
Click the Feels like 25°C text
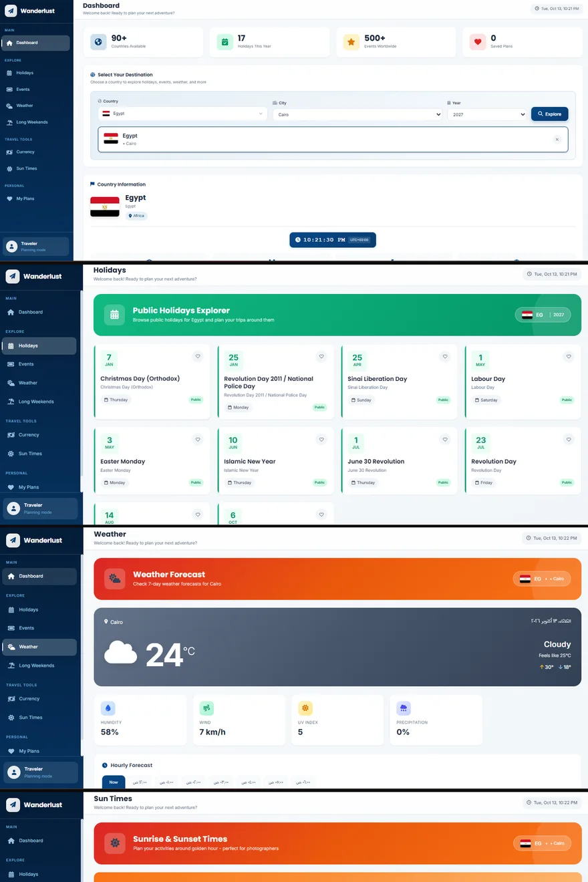(x=555, y=655)
